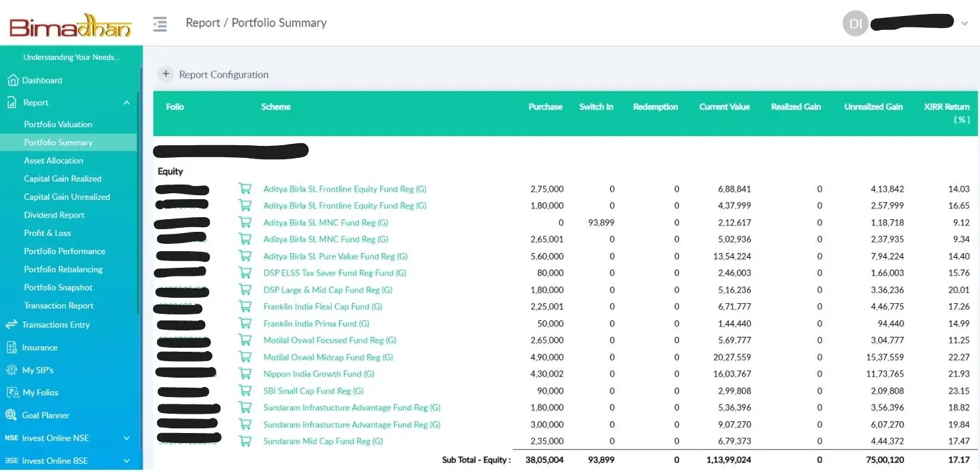Click cart icon for Aditya Birla Frontline 1,80,000 row
This screenshot has width=980, height=473.
tap(245, 205)
